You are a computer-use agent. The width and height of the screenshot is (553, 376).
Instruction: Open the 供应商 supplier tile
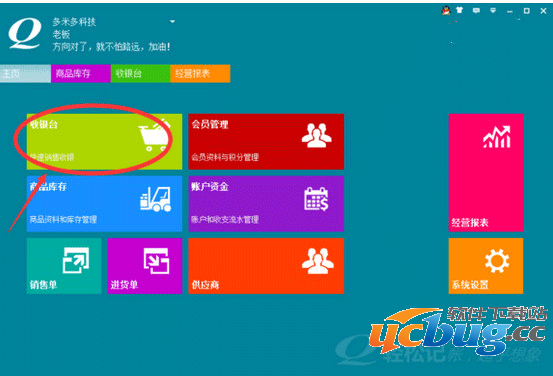pos(266,266)
